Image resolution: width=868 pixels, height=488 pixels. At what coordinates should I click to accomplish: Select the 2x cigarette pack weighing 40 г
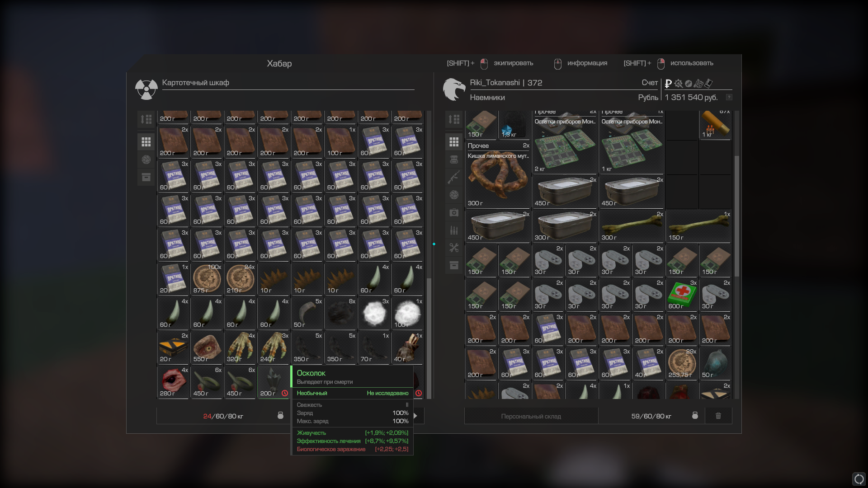click(x=648, y=364)
